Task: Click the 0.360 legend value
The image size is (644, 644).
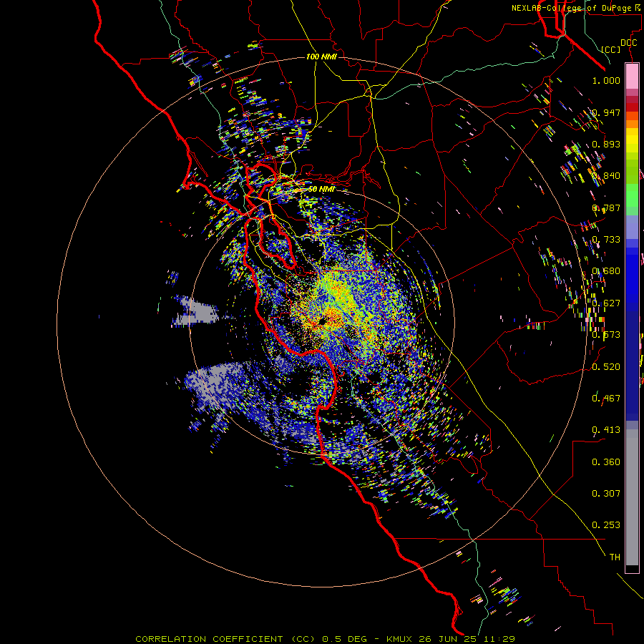Action: pyautogui.click(x=606, y=462)
